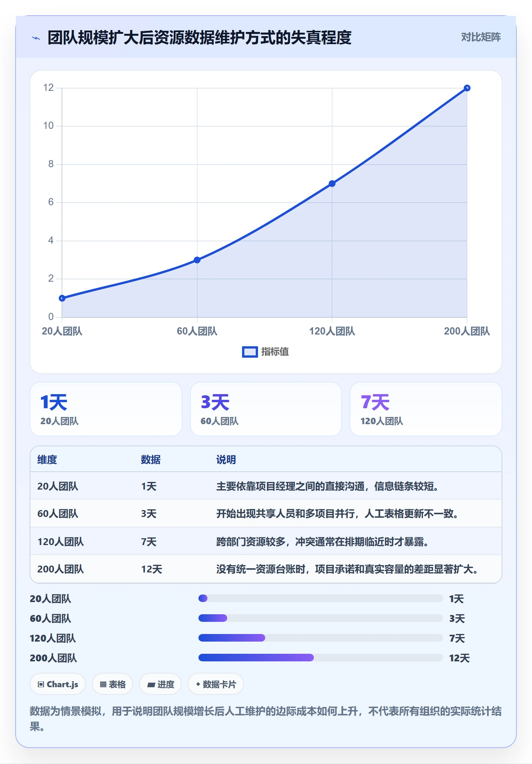
Task: Click the chart title 团队规模扩大后资源数据维护方式的失真程度
Action: tap(199, 38)
